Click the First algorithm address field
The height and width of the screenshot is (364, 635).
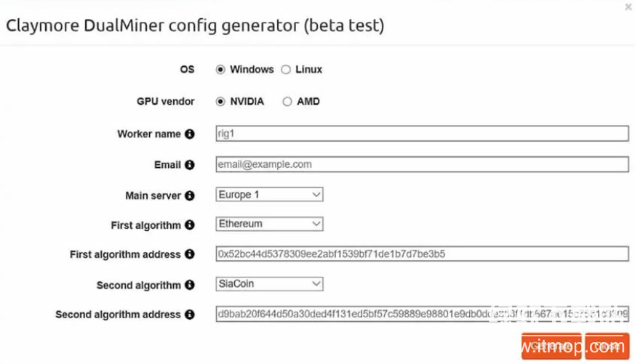(x=422, y=254)
